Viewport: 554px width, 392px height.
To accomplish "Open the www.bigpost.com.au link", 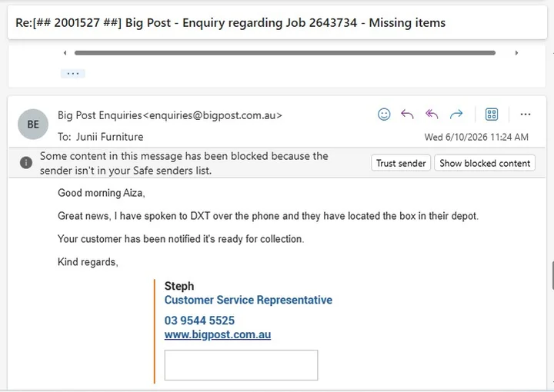I will click(x=218, y=334).
